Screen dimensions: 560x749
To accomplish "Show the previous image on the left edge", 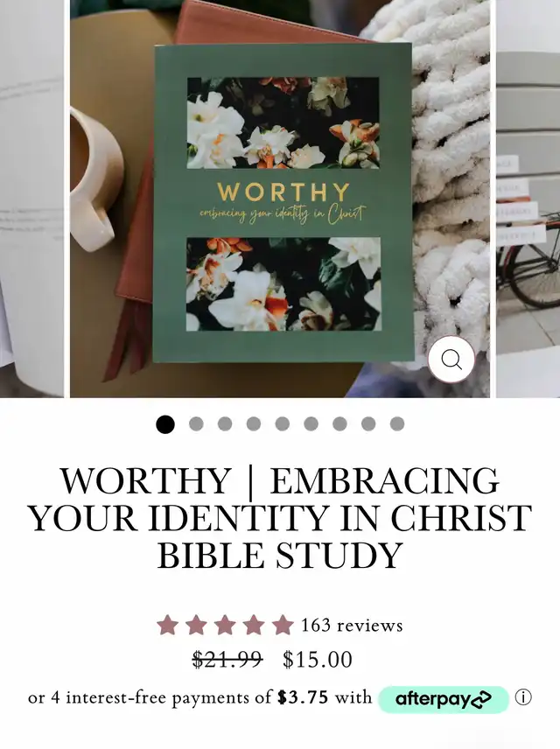I will (31, 199).
